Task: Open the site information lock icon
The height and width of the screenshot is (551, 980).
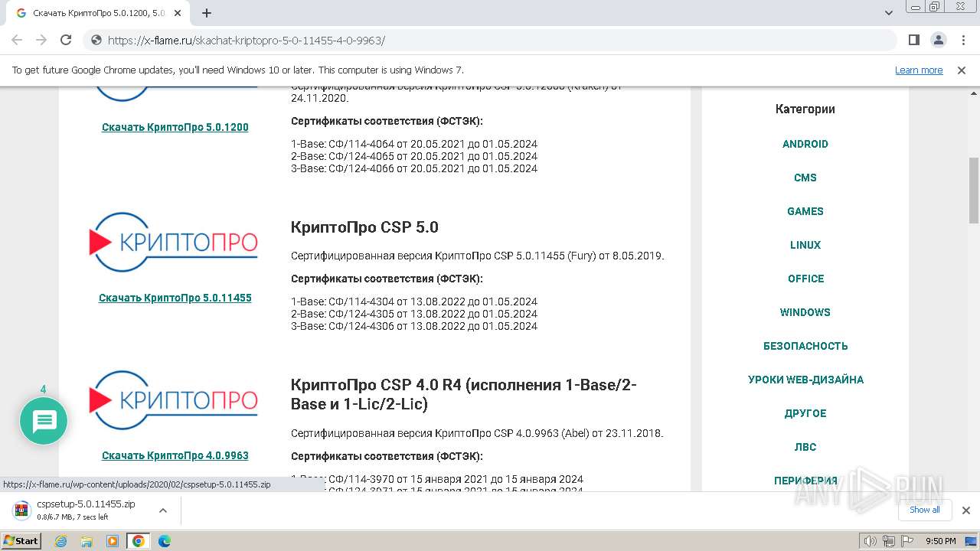Action: click(96, 41)
